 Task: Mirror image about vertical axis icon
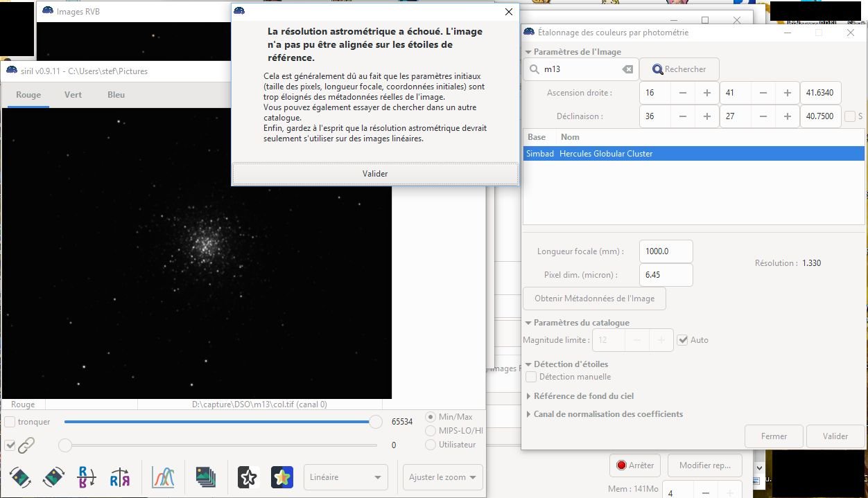point(120,477)
